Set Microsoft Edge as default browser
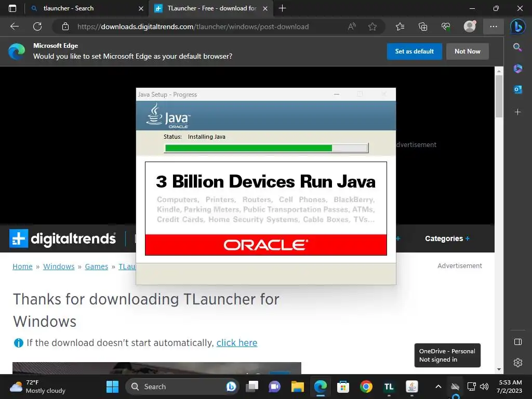Screen dimensions: 532x399 point(414,51)
